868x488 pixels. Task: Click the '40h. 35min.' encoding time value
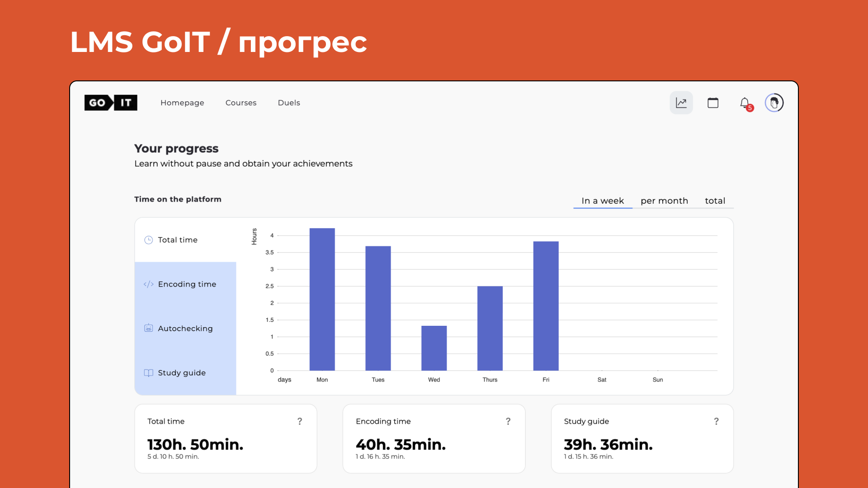[401, 445]
